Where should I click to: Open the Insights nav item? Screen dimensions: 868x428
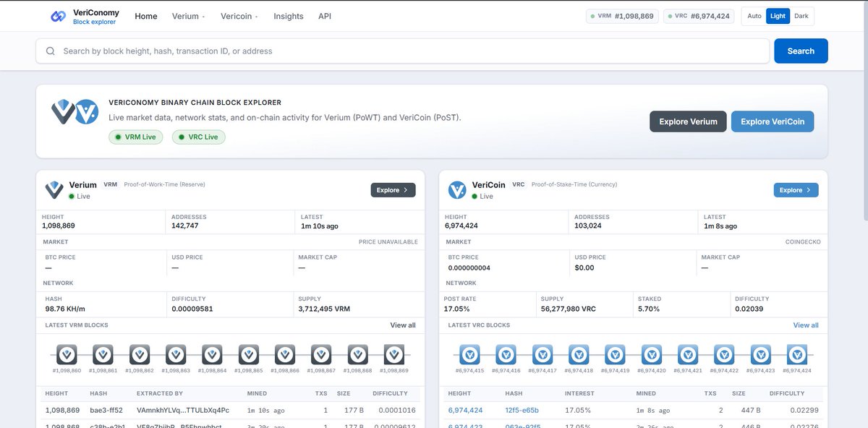tap(289, 16)
